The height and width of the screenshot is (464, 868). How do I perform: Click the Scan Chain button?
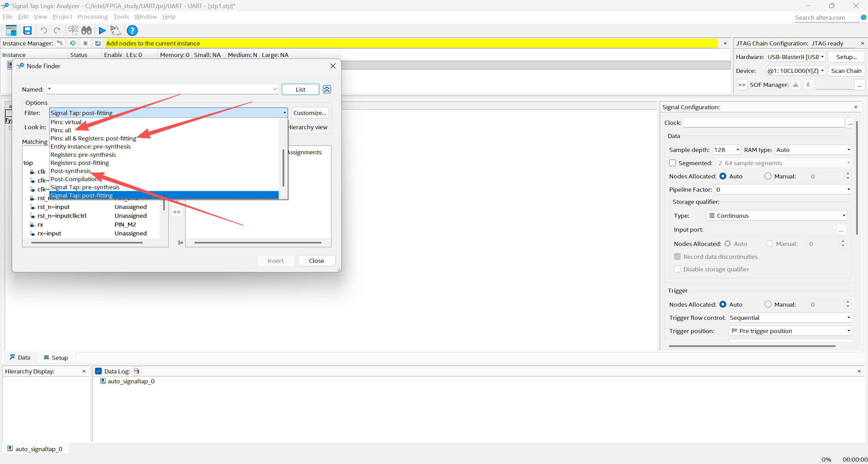click(846, 71)
